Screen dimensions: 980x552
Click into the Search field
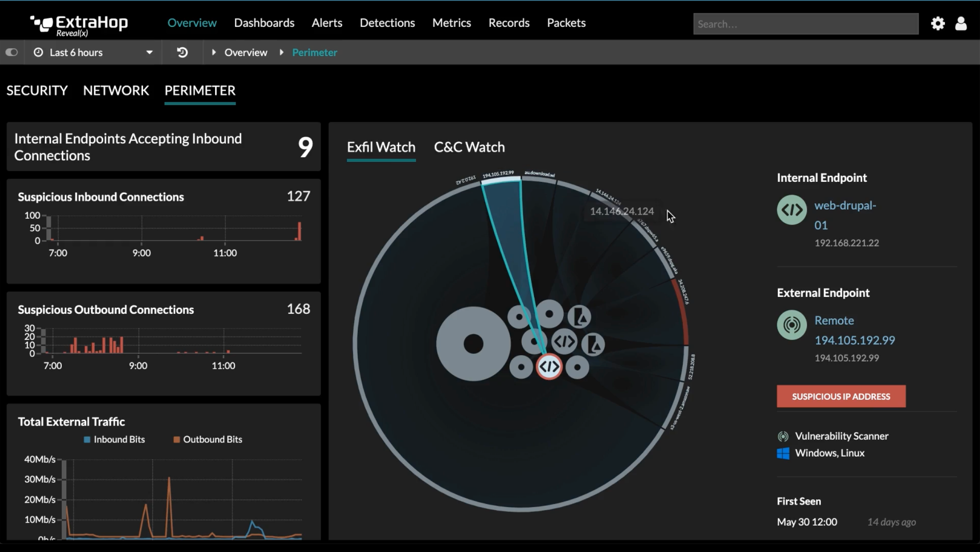805,24
